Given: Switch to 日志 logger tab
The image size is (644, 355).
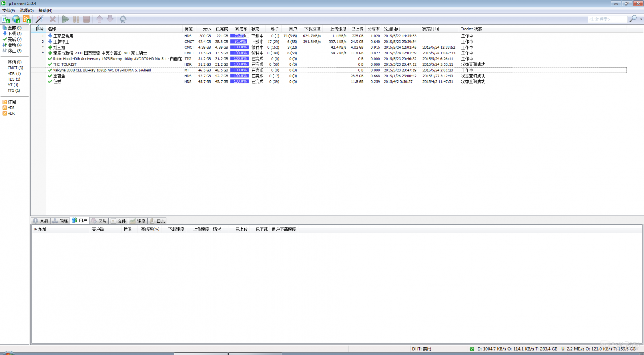Looking at the screenshot, I should tap(157, 221).
